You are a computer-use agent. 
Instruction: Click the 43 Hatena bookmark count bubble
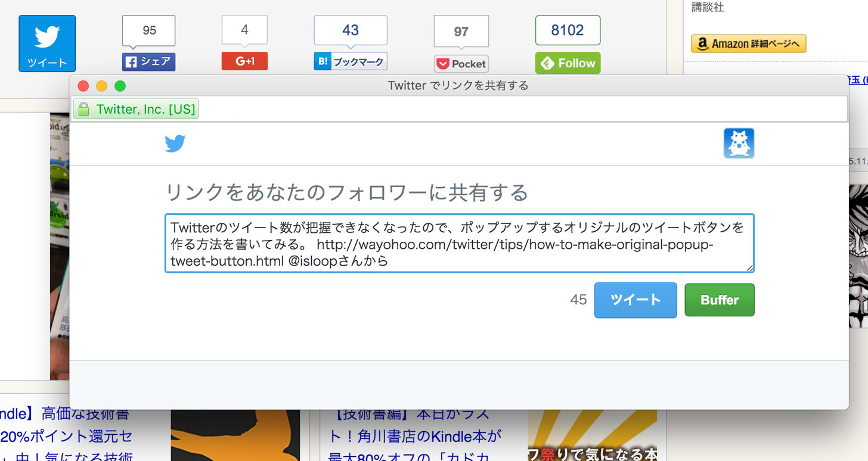point(351,30)
